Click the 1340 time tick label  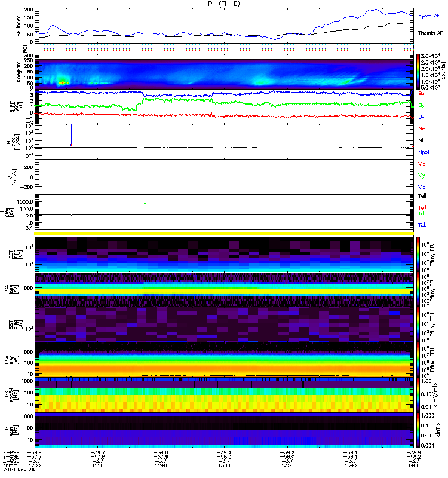pyautogui.click(x=351, y=465)
